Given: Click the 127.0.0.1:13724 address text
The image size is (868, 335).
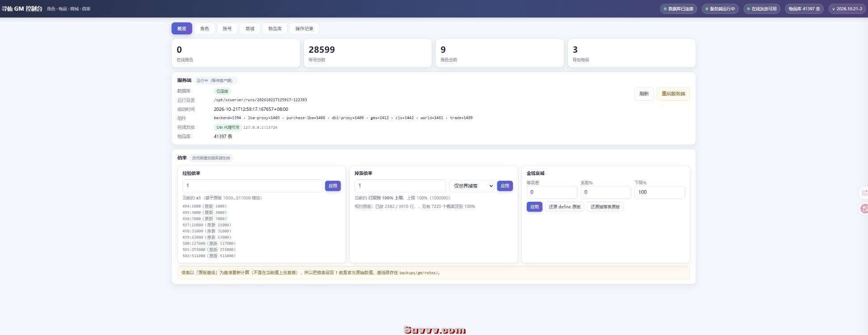Looking at the screenshot, I should coord(260,127).
